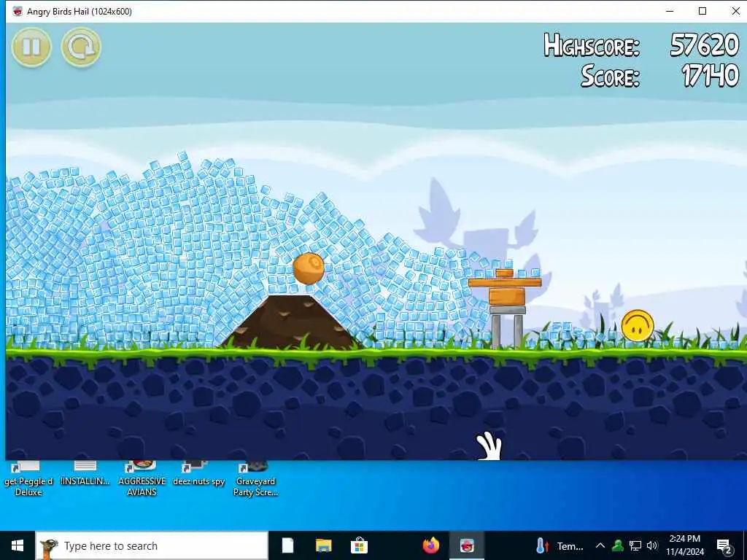Screen dimensions: 747x560
Task: Expand the hidden system tray icons chevron
Action: coord(600,545)
